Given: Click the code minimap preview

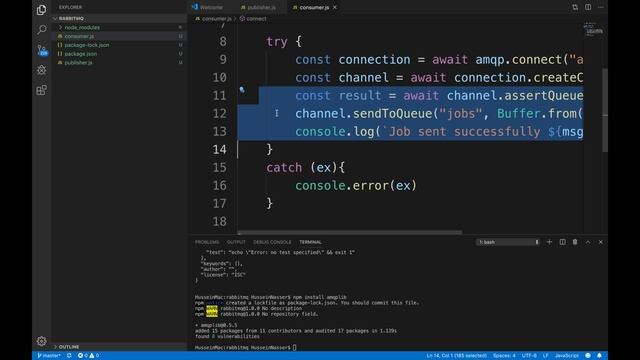Looking at the screenshot, I should (593, 29).
